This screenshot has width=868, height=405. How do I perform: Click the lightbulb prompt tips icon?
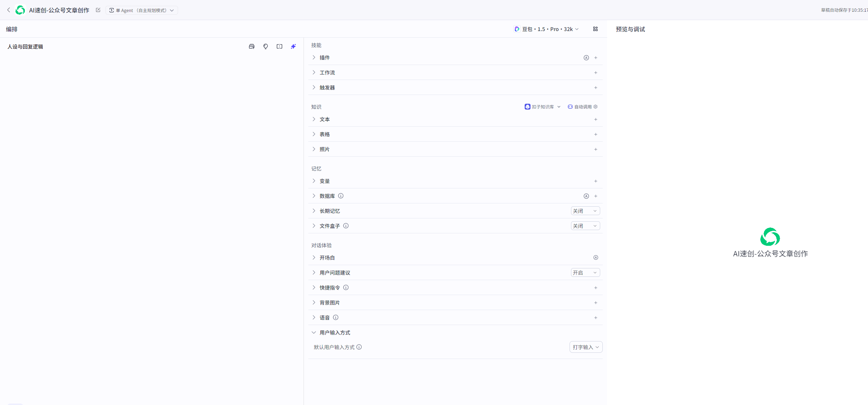(266, 46)
